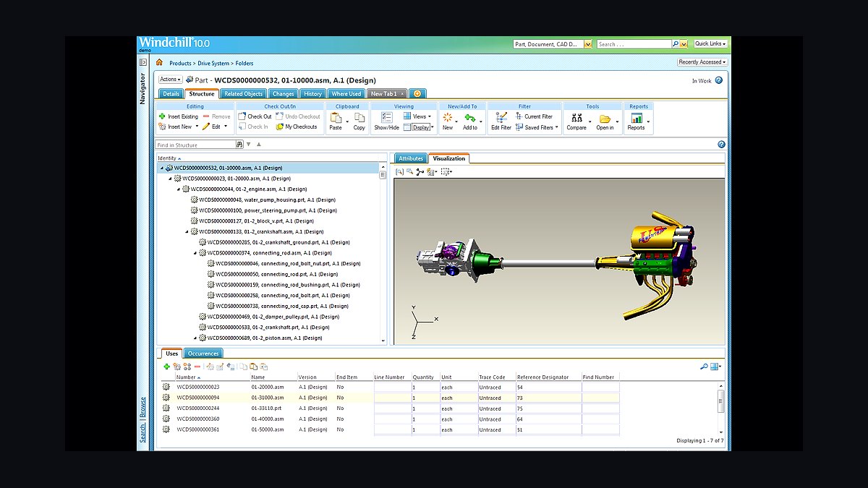Switch to the Attributes tab
This screenshot has height=488, width=868.
pos(410,158)
